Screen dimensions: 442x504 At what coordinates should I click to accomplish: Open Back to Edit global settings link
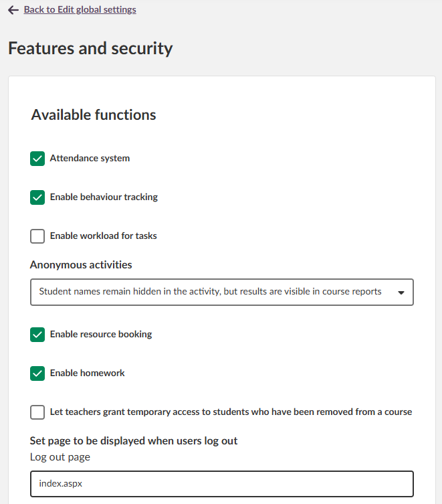point(80,10)
